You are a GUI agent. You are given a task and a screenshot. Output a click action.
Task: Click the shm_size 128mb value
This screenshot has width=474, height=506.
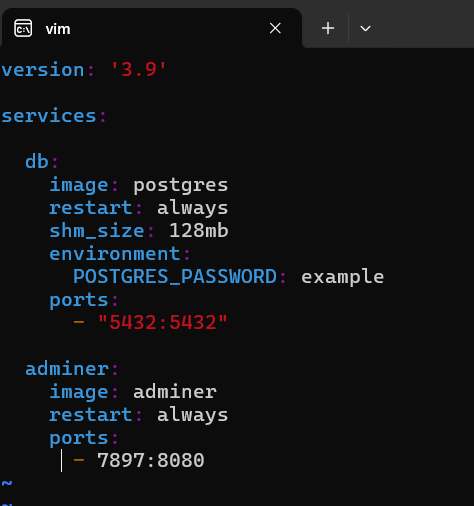coord(199,231)
